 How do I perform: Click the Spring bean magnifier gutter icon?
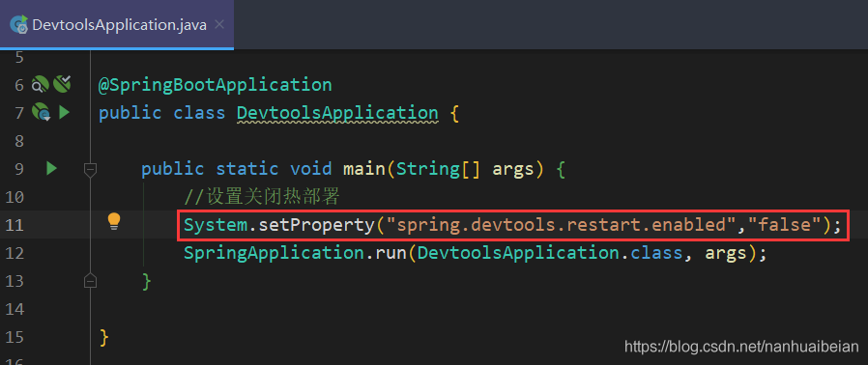(41, 85)
